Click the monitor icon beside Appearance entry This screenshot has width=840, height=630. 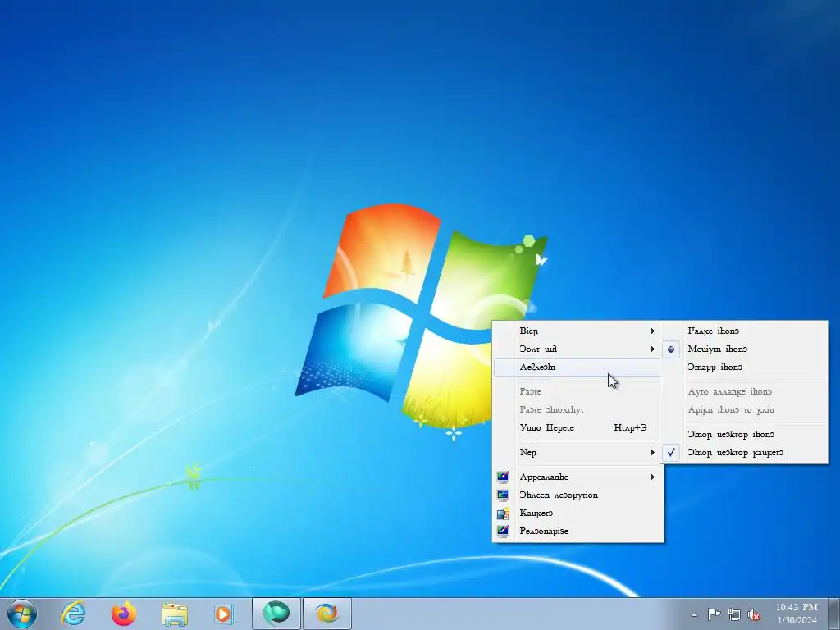click(503, 477)
